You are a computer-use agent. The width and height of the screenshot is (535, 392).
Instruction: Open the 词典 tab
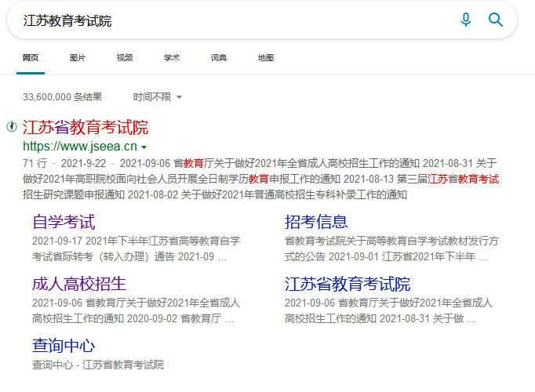click(x=219, y=57)
